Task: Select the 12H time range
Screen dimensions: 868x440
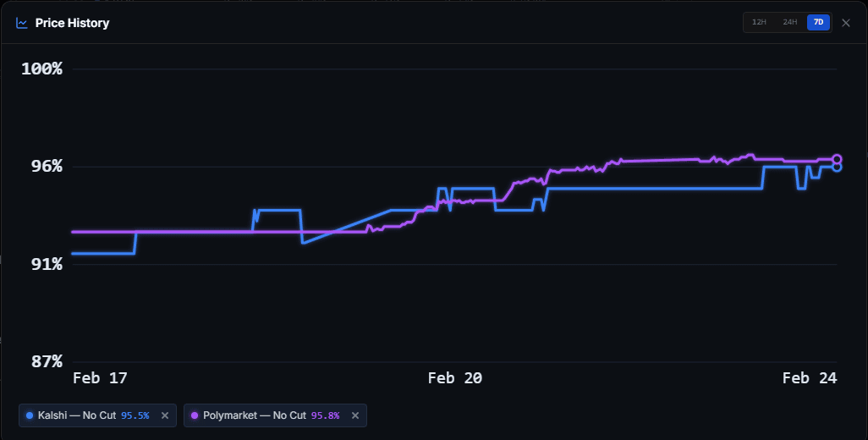Action: 759,22
